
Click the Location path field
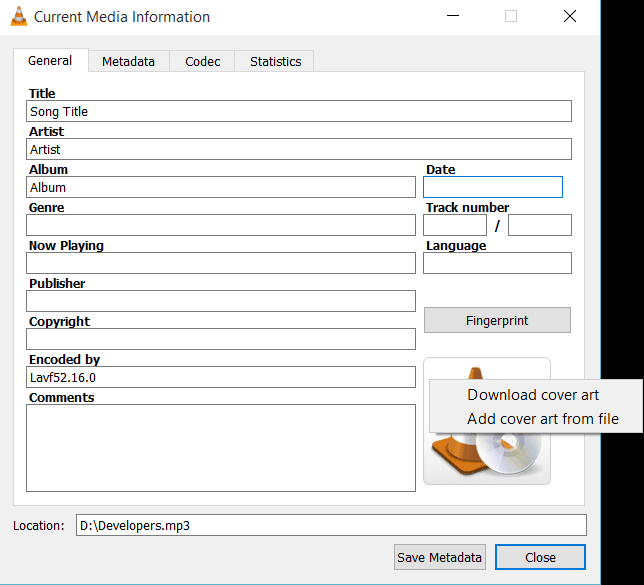click(331, 525)
